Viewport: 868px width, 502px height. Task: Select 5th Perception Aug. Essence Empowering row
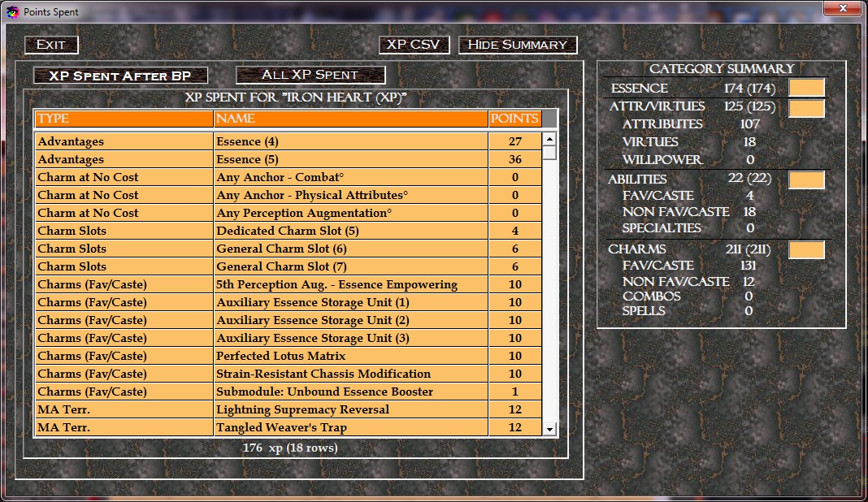pyautogui.click(x=289, y=284)
